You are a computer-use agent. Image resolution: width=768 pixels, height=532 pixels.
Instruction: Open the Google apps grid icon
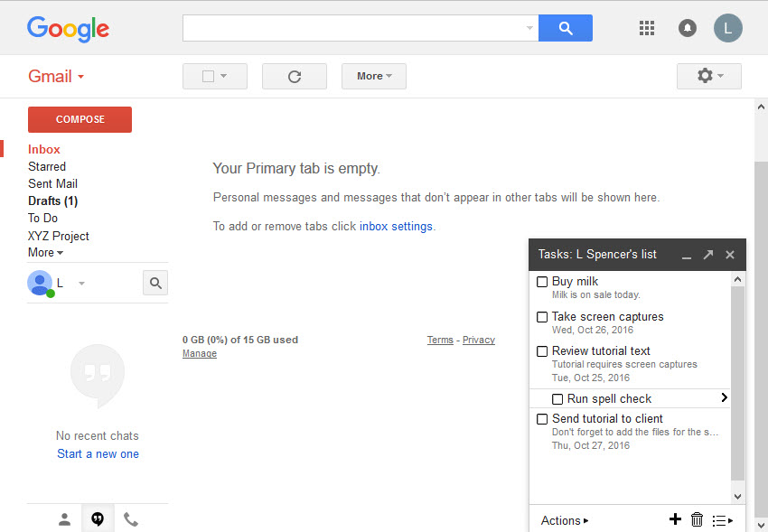click(x=647, y=27)
